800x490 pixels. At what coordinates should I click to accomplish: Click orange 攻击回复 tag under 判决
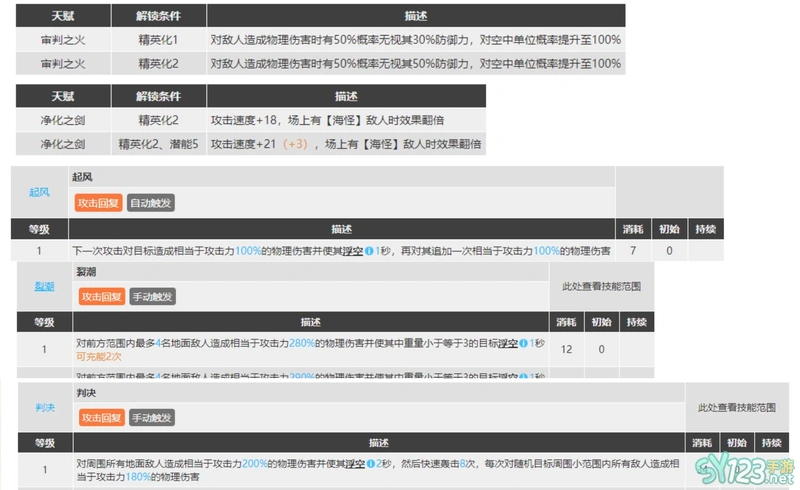(101, 418)
